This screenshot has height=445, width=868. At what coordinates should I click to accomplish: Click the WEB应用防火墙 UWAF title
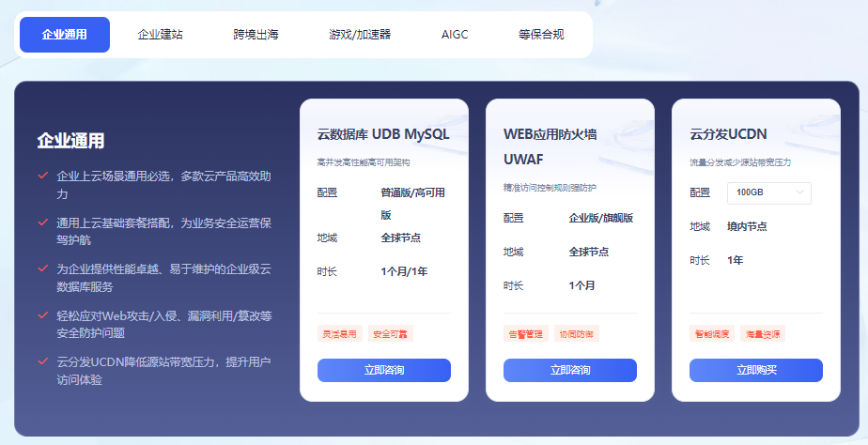550,146
